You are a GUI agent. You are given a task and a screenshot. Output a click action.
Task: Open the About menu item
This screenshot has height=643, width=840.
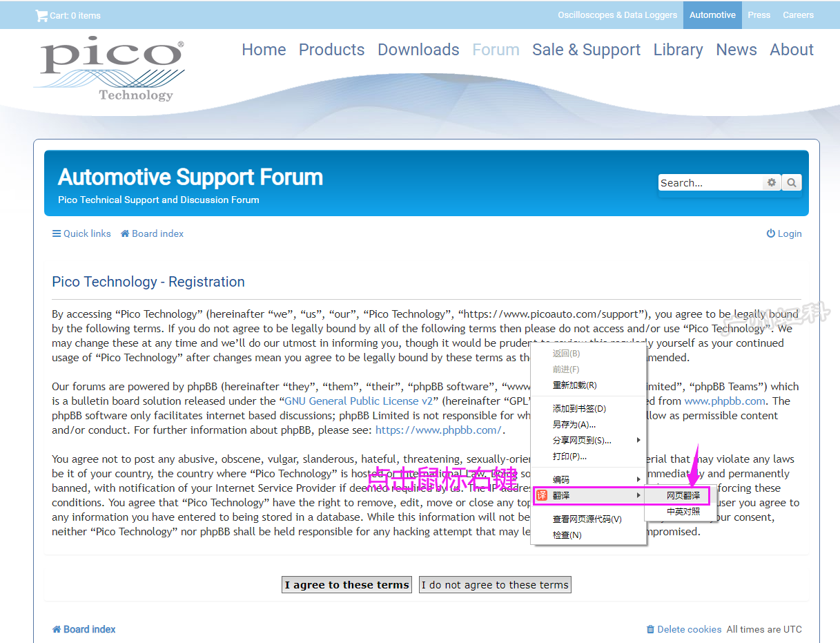coord(792,50)
